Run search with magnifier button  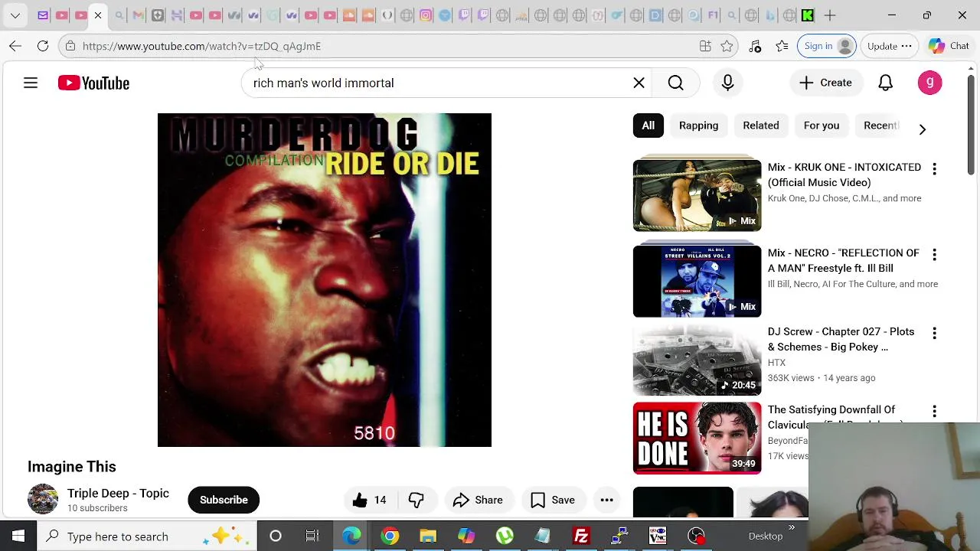pos(675,83)
